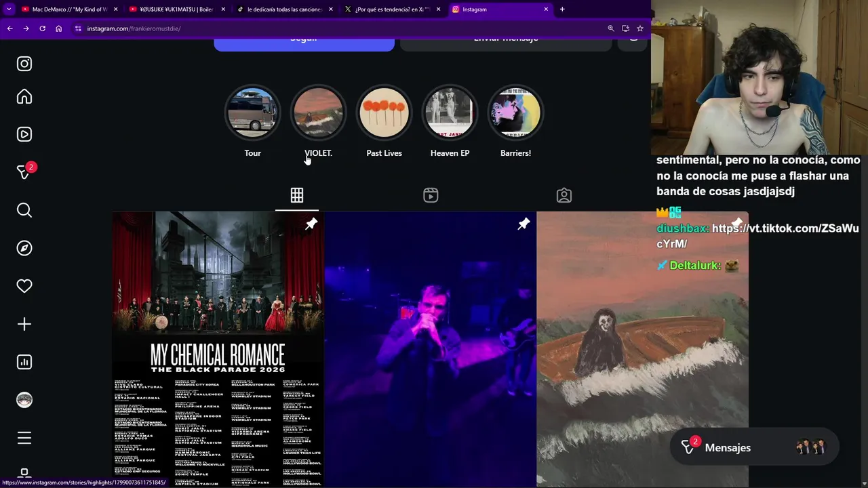Open Reels from the sidebar

point(24,134)
